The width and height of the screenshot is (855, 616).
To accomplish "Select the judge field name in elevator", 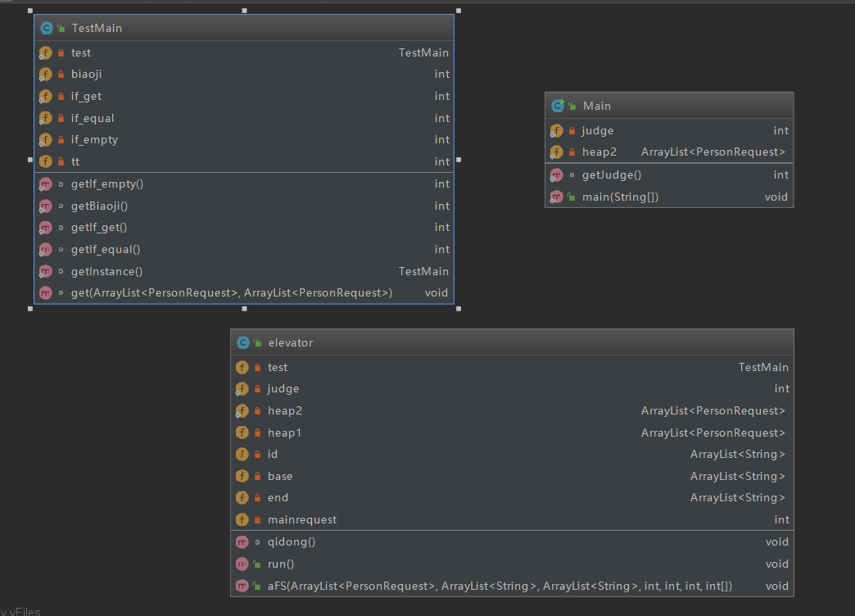I will pyautogui.click(x=283, y=389).
